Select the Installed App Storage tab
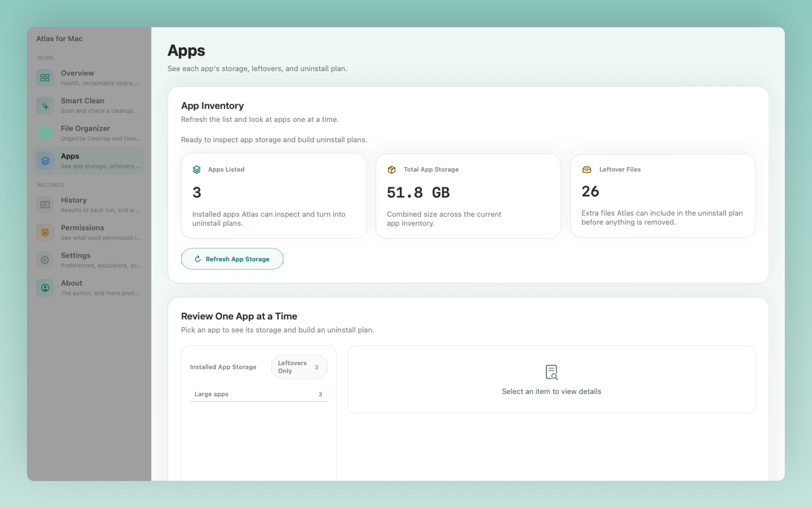The width and height of the screenshot is (812, 508). pos(223,367)
